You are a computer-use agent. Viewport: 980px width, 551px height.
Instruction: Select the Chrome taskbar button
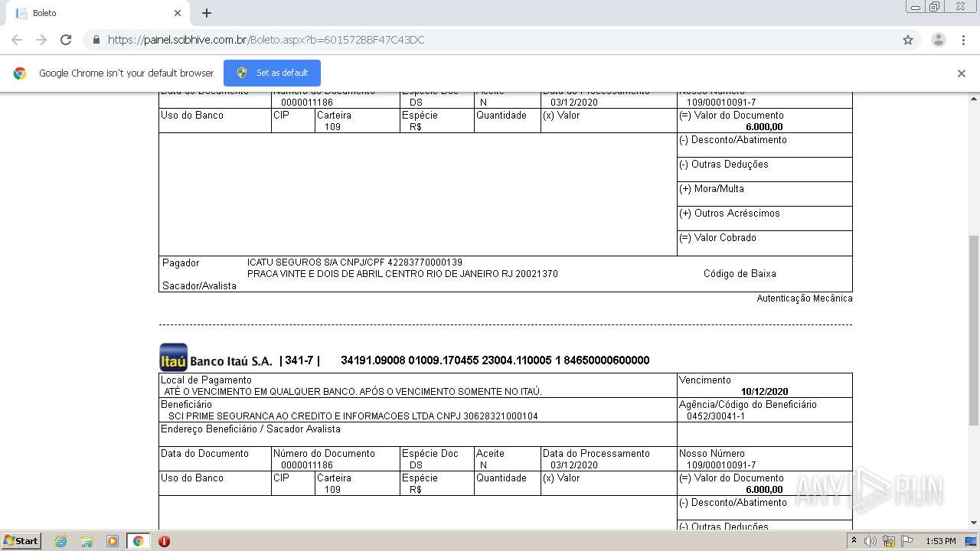pyautogui.click(x=138, y=541)
